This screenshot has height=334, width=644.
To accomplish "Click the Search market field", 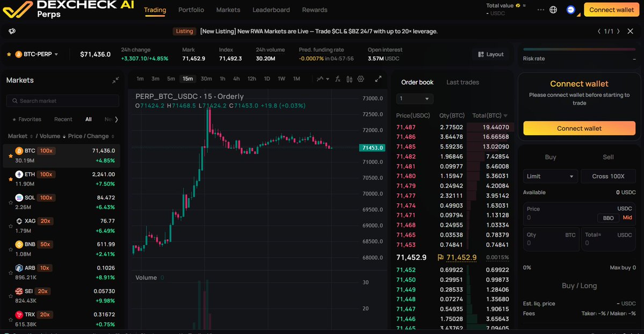I will click(x=62, y=101).
